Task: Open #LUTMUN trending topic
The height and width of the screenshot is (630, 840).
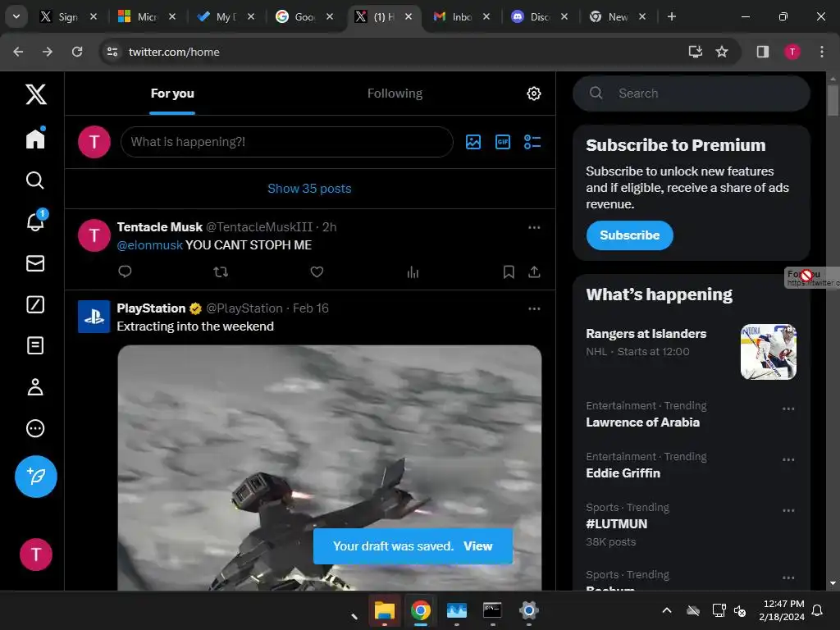Action: click(616, 524)
